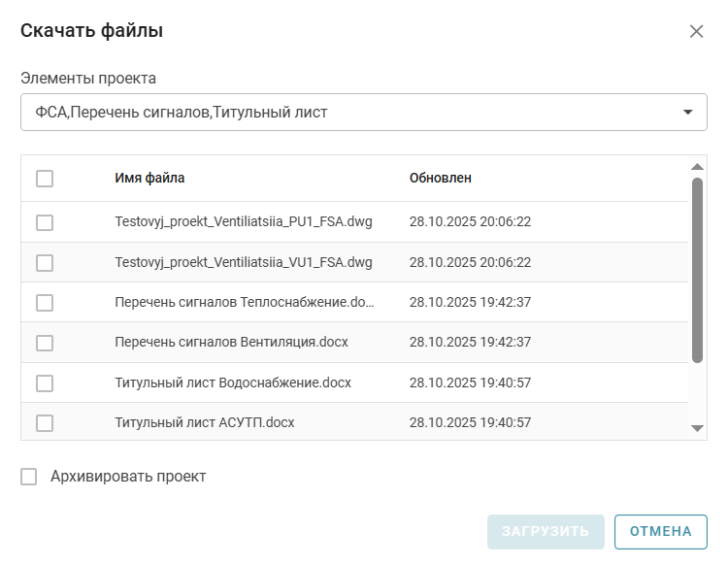
Task: Close the Скачать файлы dialog
Action: point(696,31)
